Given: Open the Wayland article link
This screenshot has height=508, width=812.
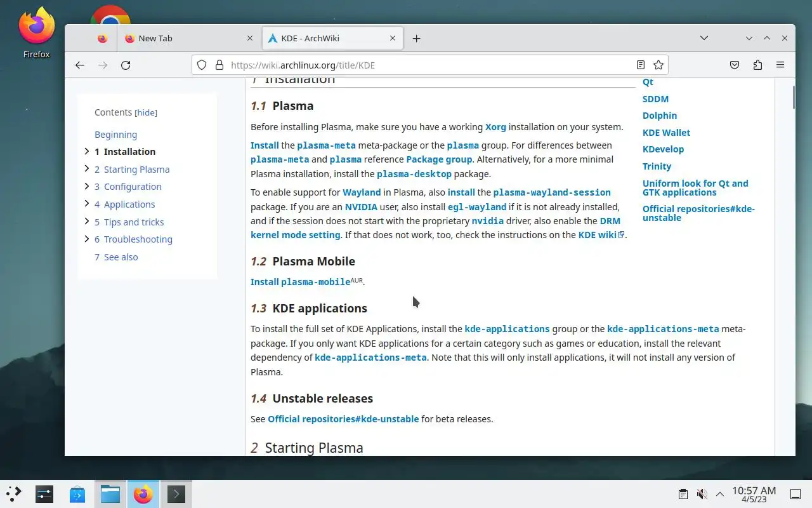Looking at the screenshot, I should pos(362,192).
